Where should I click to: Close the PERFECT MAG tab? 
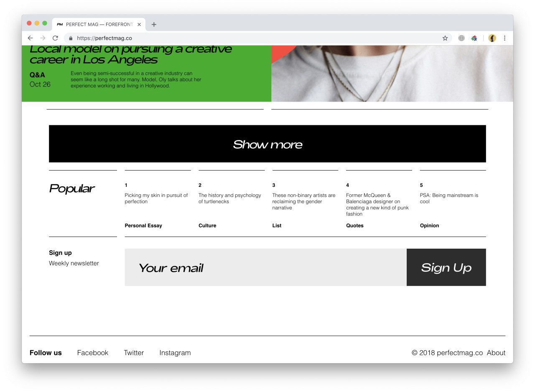coord(139,25)
